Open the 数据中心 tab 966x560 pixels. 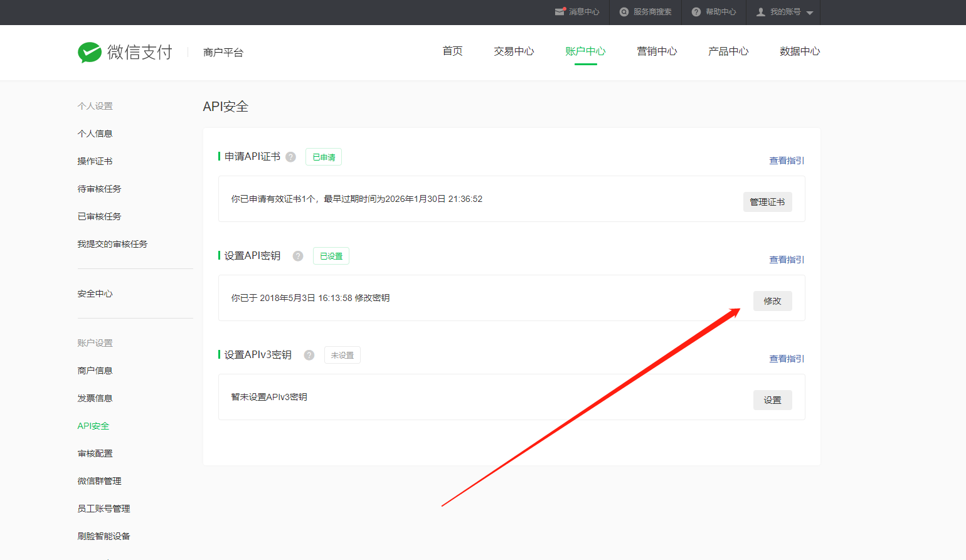click(800, 51)
